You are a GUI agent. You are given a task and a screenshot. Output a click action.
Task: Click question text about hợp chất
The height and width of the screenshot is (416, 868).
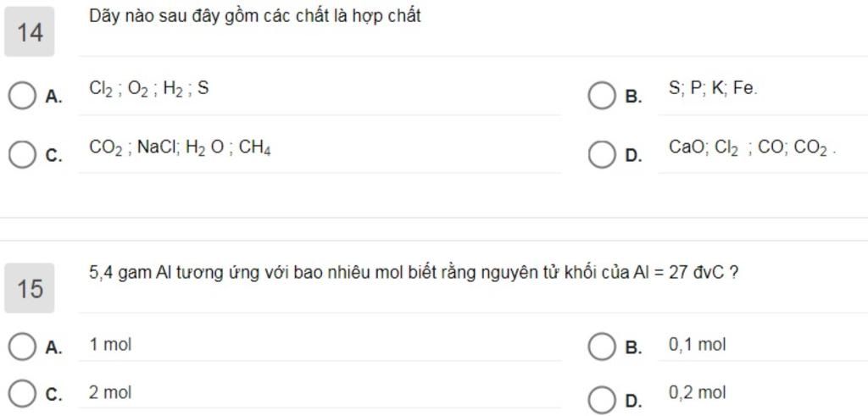click(x=254, y=17)
